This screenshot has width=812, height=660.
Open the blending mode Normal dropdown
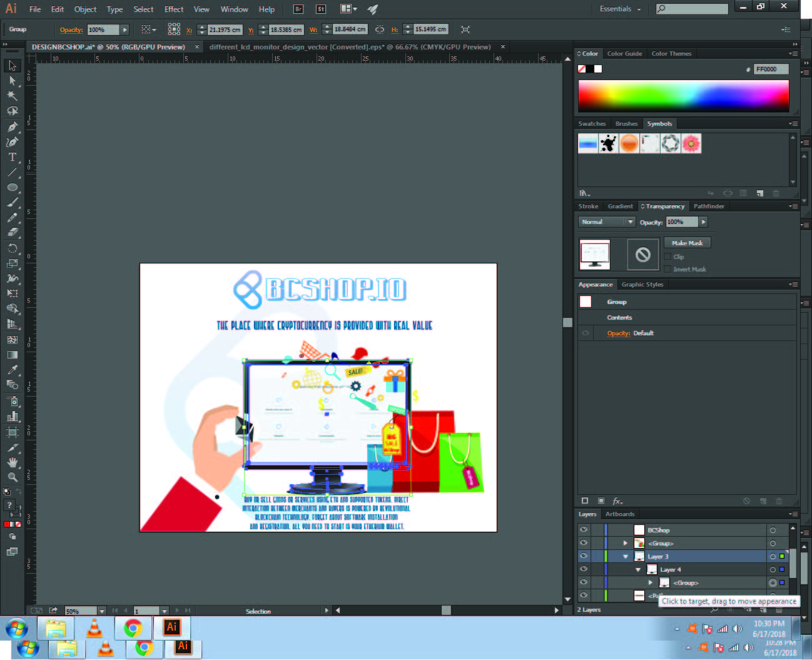(x=607, y=222)
